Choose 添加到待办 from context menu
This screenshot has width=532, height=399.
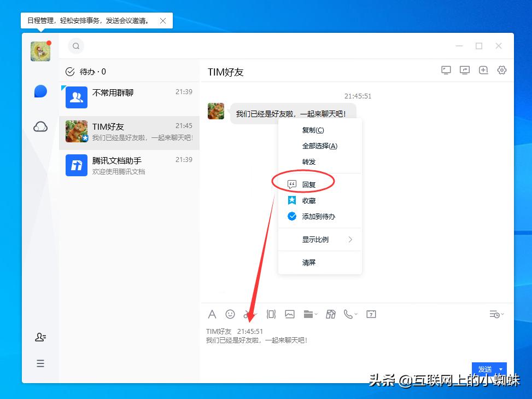pos(320,217)
